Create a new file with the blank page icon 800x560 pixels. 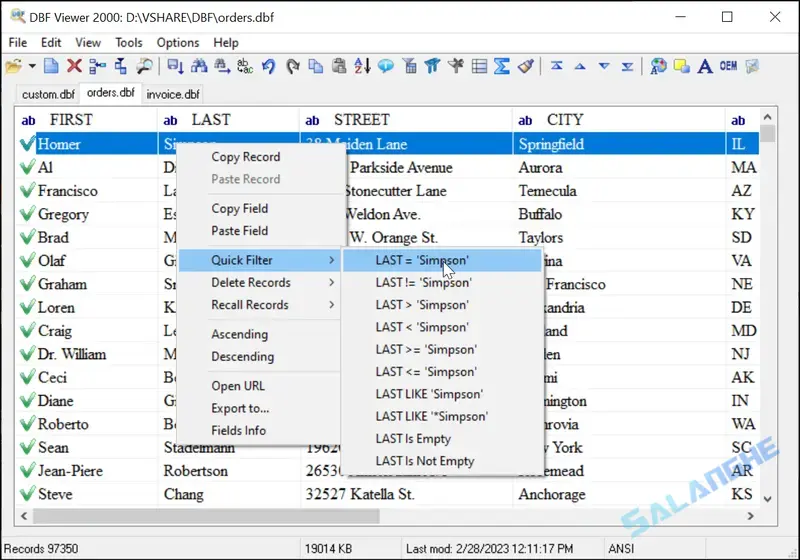tap(51, 66)
